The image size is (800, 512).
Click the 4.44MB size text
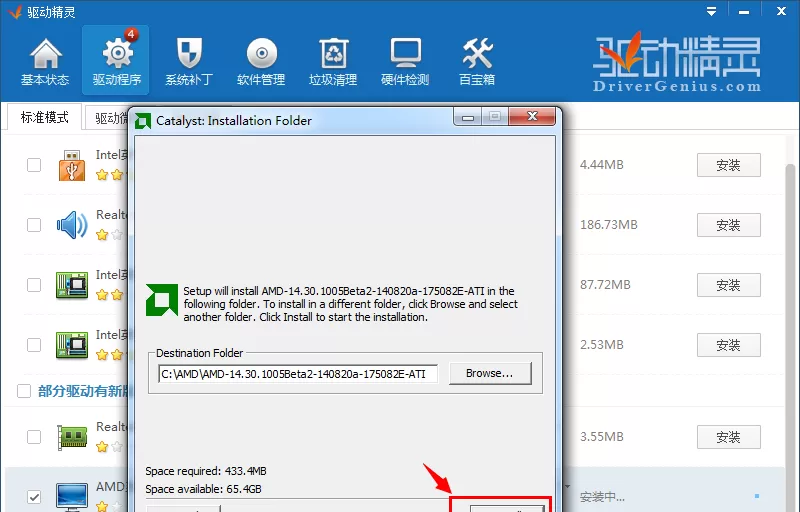(602, 165)
